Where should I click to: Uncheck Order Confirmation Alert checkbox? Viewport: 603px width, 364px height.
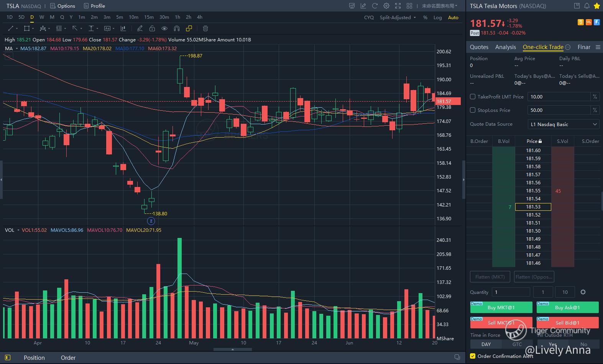tap(473, 356)
